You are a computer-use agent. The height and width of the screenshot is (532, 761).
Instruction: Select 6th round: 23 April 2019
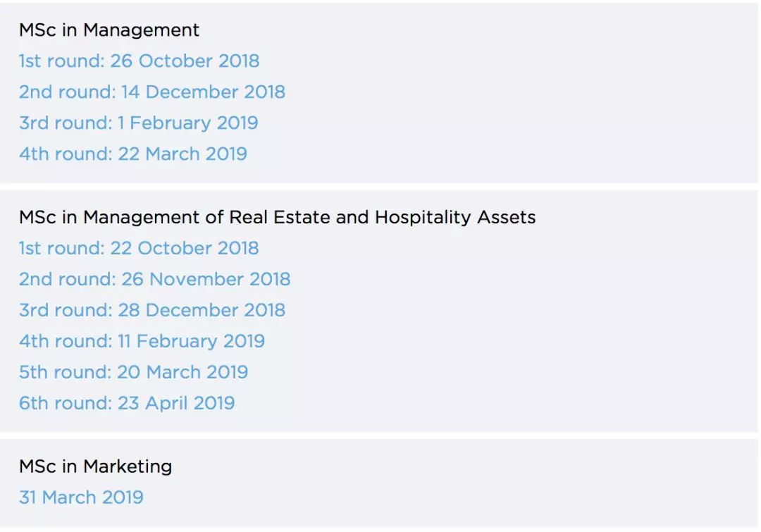click(127, 404)
